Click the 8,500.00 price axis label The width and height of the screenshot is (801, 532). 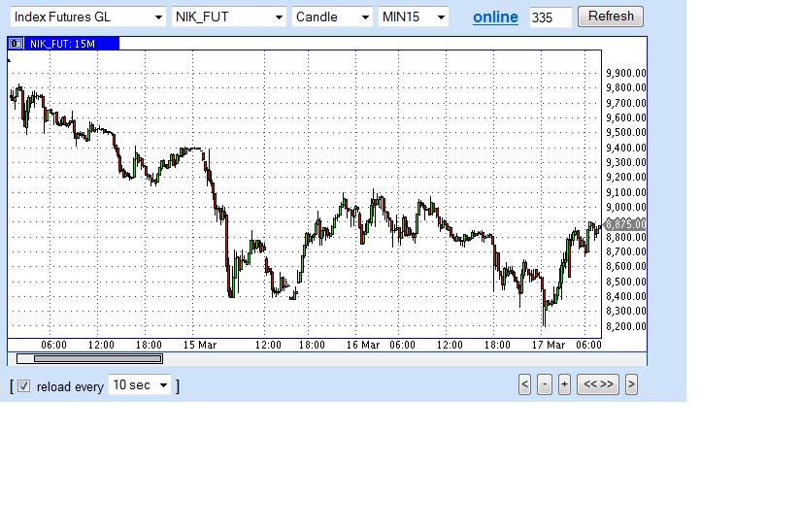pyautogui.click(x=626, y=282)
